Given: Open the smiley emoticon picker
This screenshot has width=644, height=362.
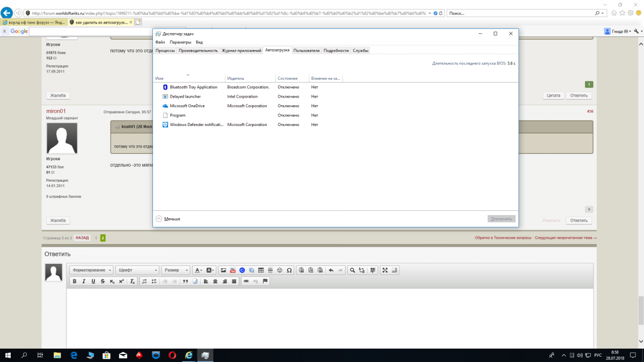Looking at the screenshot, I should click(280, 270).
